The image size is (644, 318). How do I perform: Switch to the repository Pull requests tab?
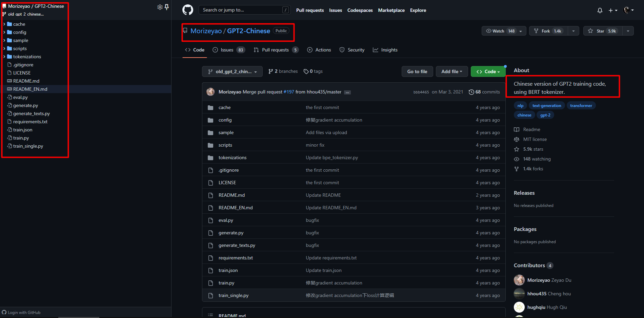pyautogui.click(x=276, y=50)
